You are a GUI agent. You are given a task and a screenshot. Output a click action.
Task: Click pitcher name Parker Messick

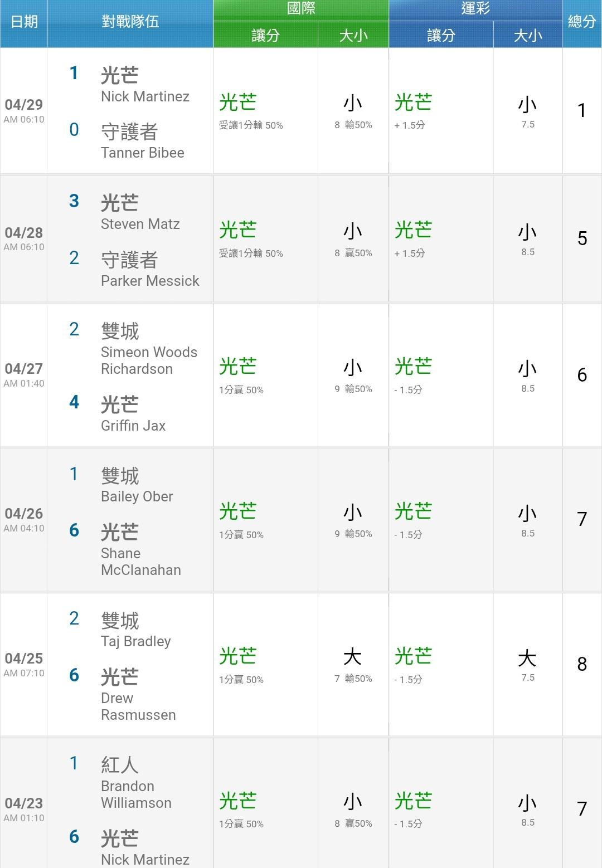150,281
